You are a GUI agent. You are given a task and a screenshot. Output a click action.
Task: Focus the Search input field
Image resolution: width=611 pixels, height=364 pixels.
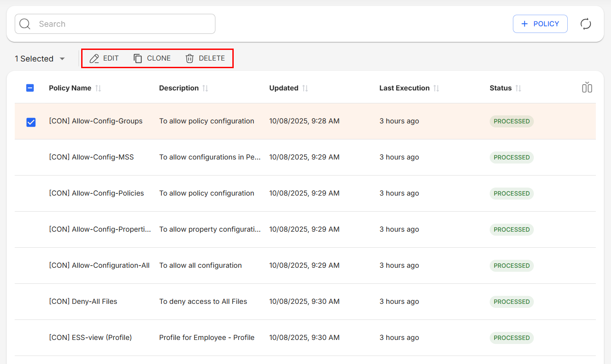[x=125, y=24]
